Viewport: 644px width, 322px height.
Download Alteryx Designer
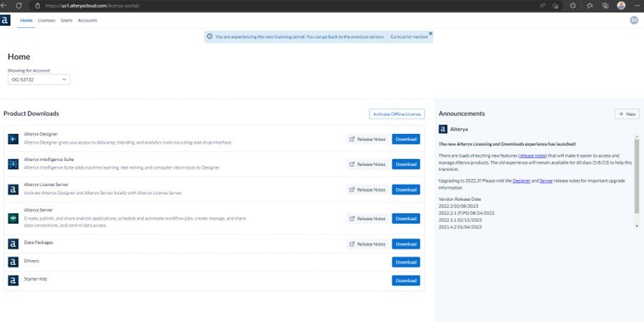(406, 139)
